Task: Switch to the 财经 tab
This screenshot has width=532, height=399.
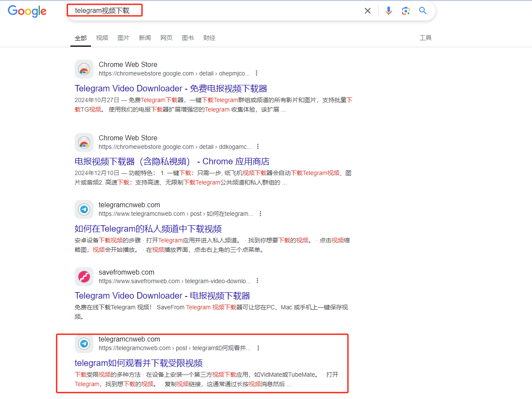Action: point(209,38)
